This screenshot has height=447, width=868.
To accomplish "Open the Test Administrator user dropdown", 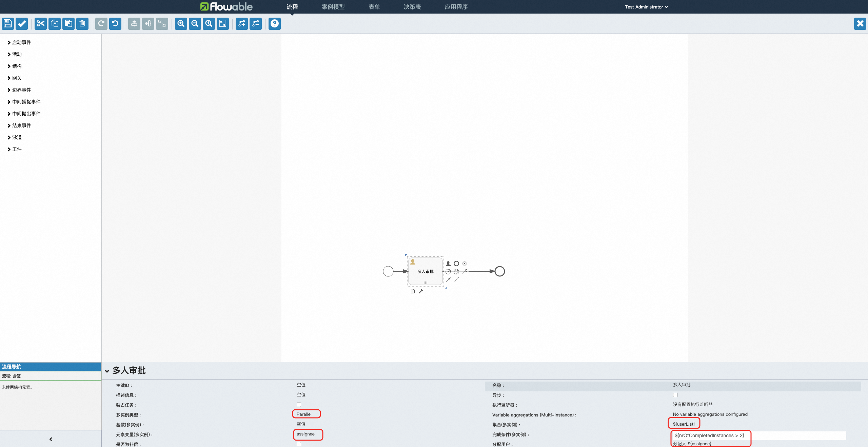I will 646,7.
